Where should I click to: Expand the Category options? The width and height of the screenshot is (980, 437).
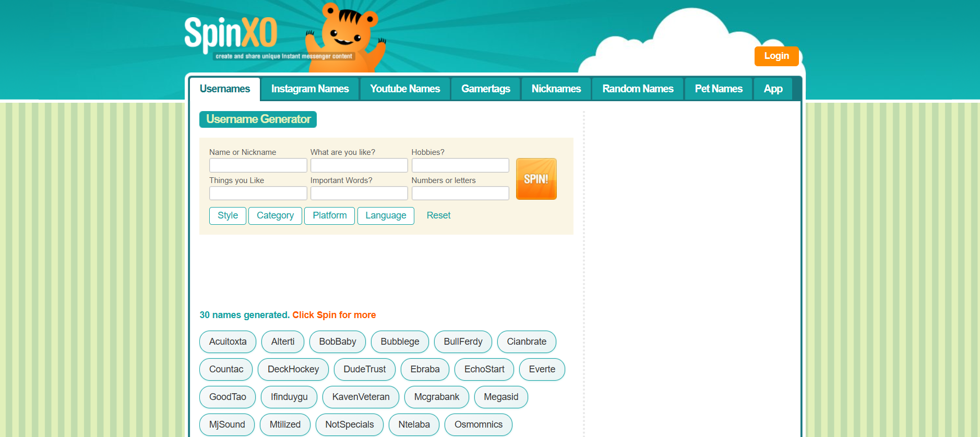tap(275, 215)
